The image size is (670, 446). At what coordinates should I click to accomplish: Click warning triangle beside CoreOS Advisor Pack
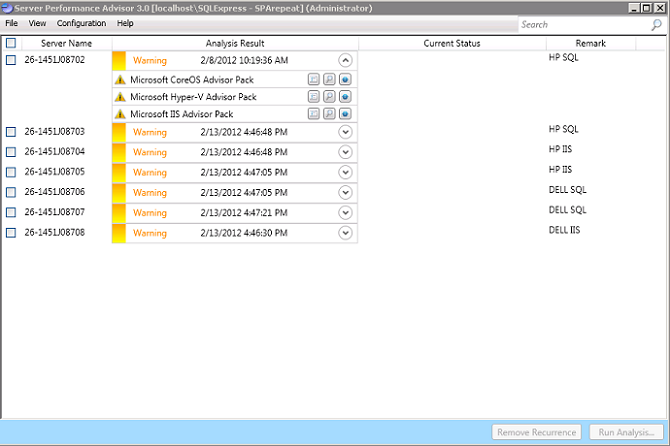click(x=120, y=79)
